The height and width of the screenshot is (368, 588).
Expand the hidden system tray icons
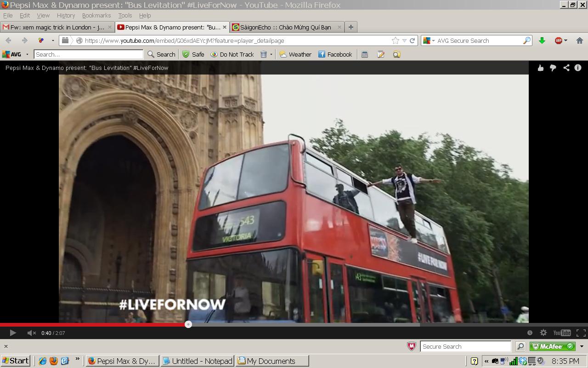486,361
